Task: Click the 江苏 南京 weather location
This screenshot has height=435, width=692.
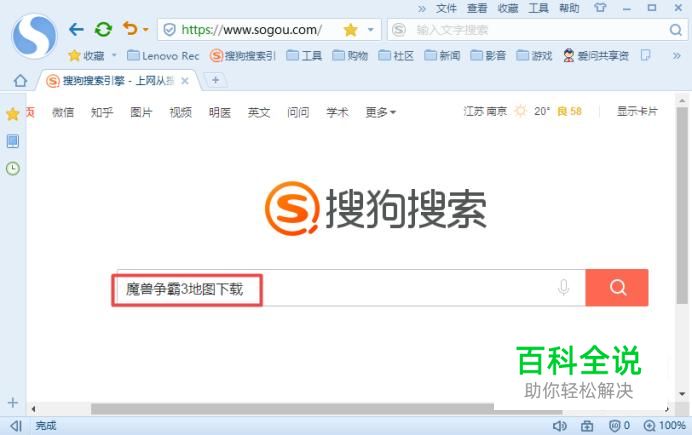Action: pos(485,111)
